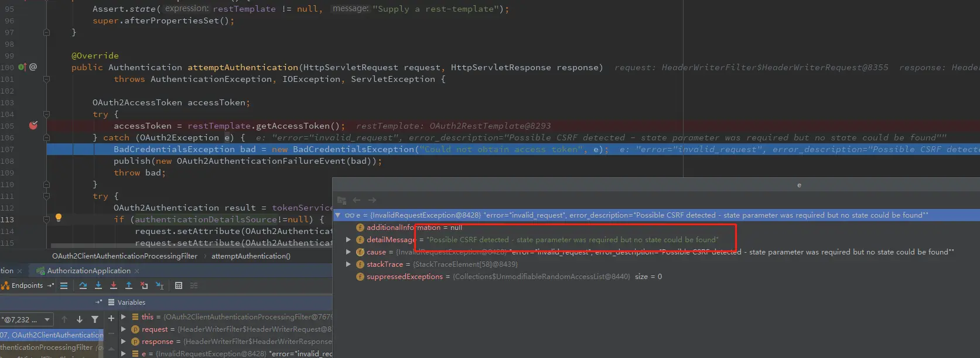Click Run to Cursor icon
The height and width of the screenshot is (358, 980).
(159, 285)
